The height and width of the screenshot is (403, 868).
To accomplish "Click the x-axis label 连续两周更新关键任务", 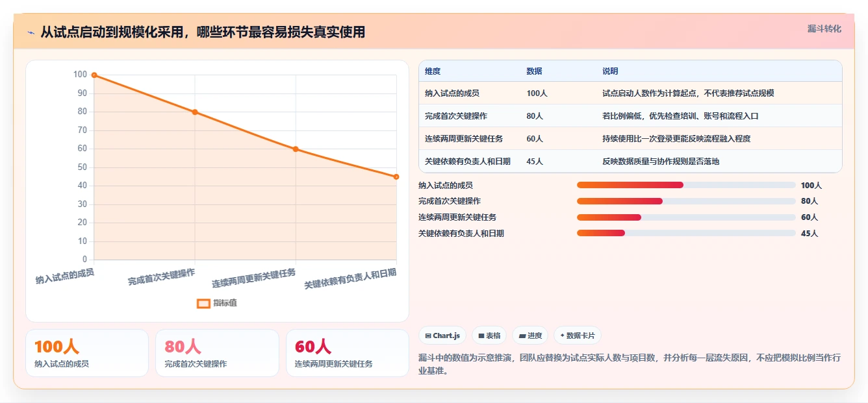I will 254,278.
